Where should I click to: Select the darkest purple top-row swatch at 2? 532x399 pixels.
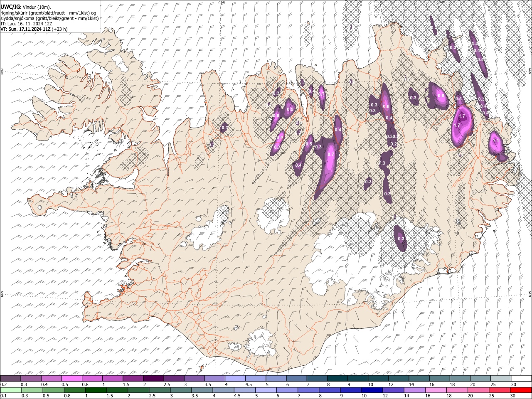(153, 378)
